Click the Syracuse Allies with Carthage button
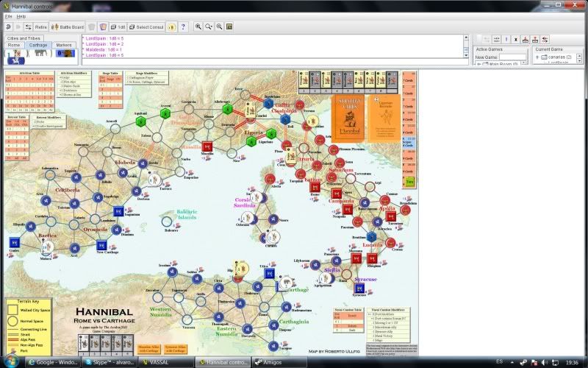Image resolution: width=588 pixels, height=368 pixels. (175, 350)
